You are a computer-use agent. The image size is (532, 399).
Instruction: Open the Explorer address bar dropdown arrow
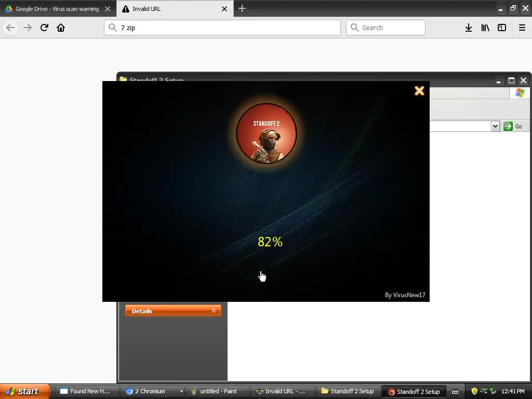click(495, 126)
